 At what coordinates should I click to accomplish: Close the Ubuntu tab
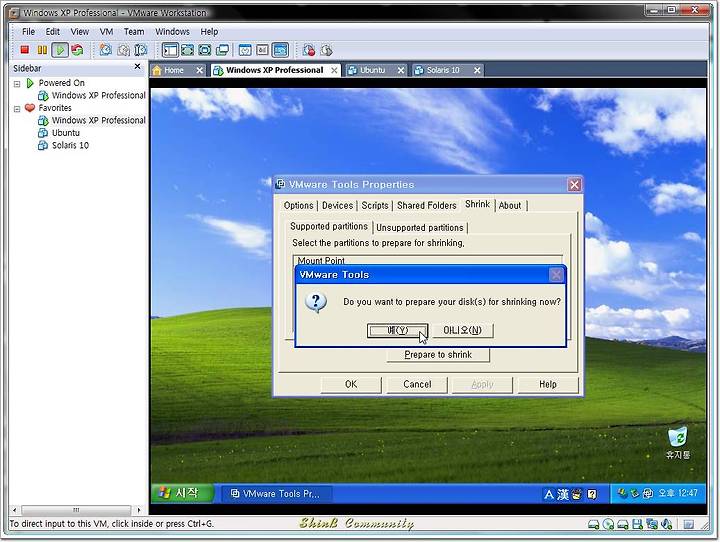401,70
